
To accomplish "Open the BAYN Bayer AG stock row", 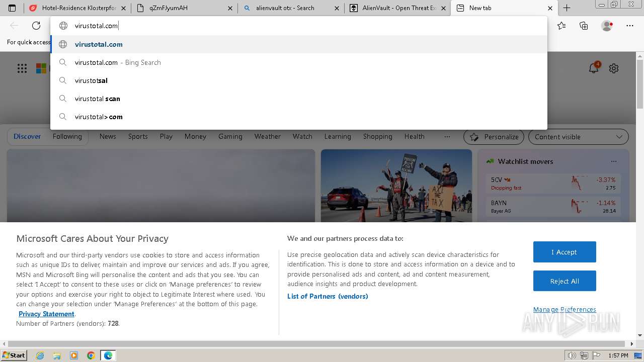I will (553, 207).
